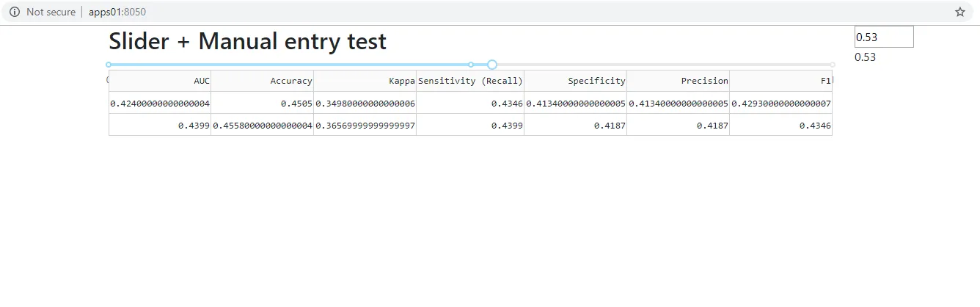Click the slider's round handle
Screen dimensions: 980x307
(492, 65)
